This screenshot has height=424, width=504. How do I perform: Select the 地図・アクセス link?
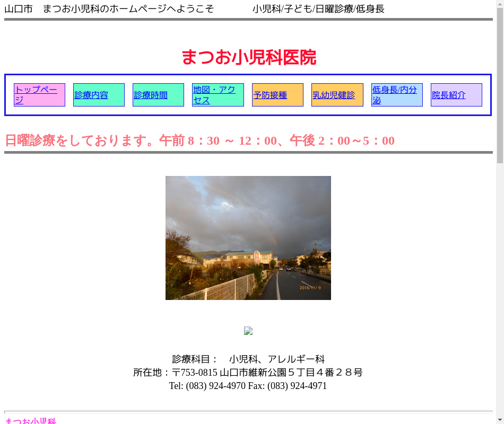coord(214,95)
